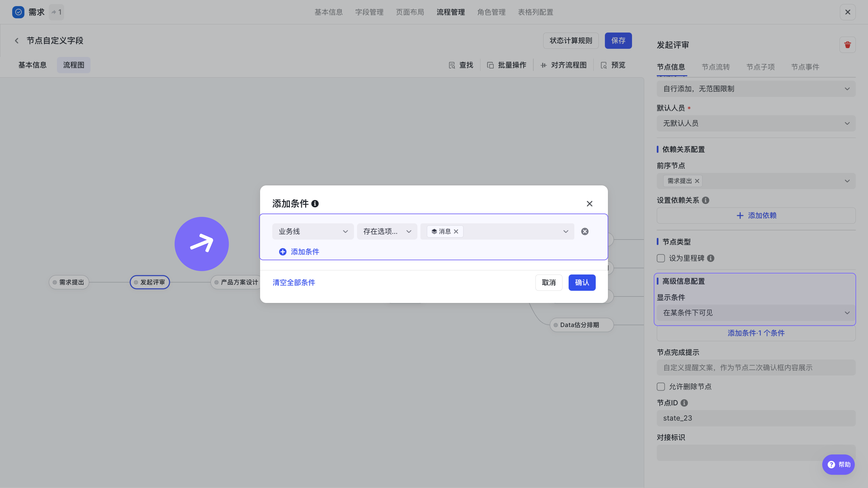This screenshot has height=488, width=868.
Task: Click the 节点ID field showing state_23
Action: coord(756,418)
